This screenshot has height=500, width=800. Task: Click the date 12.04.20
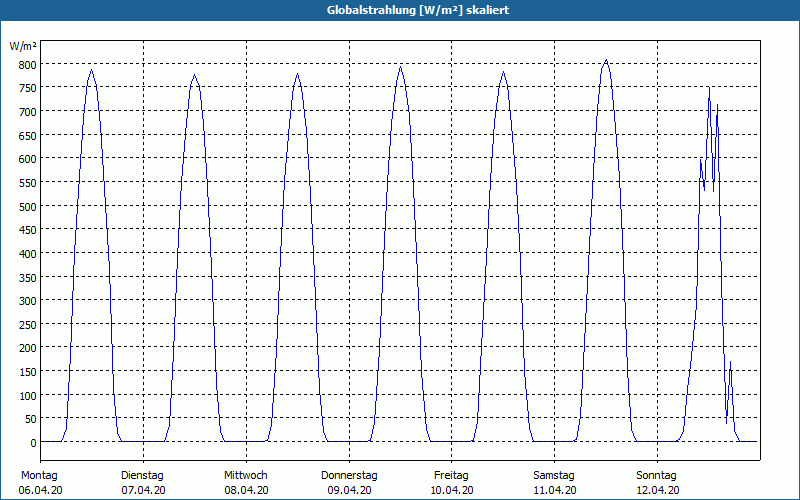click(x=658, y=490)
